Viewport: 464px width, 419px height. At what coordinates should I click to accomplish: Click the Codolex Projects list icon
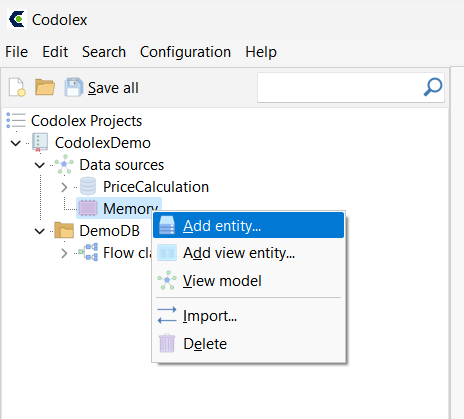click(16, 120)
